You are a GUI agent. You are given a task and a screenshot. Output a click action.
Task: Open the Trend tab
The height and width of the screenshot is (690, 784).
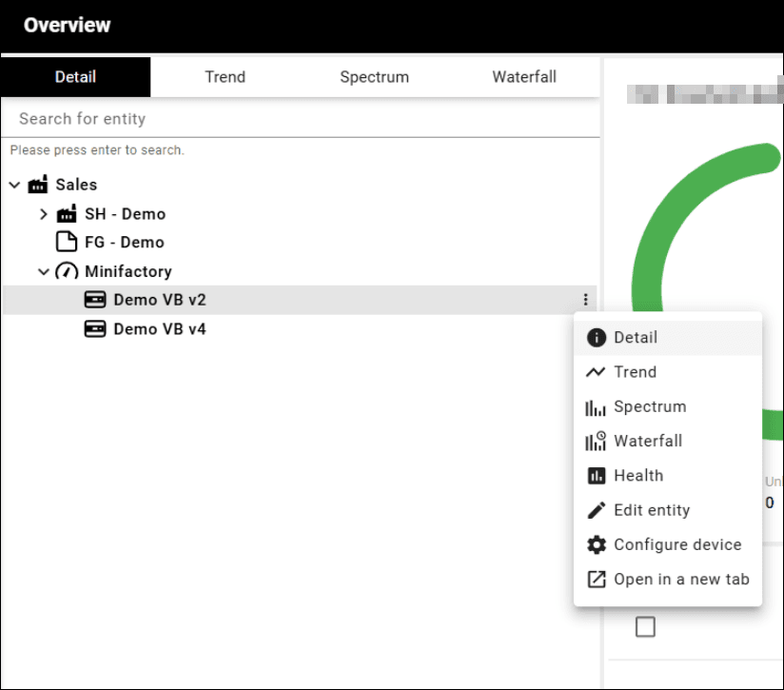point(225,77)
